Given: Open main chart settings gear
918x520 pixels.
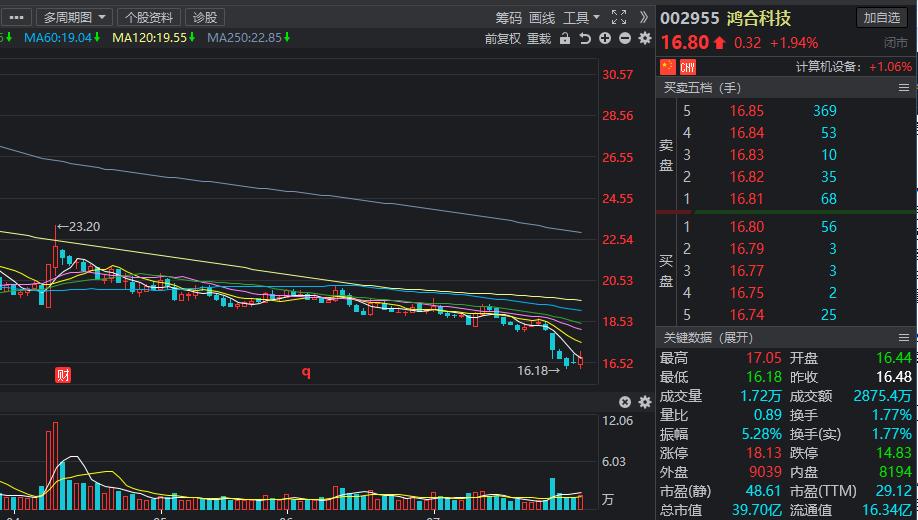Looking at the screenshot, I should [645, 39].
